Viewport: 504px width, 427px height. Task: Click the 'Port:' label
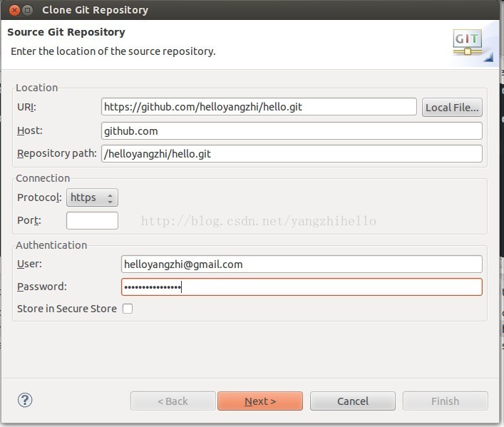[x=29, y=220]
